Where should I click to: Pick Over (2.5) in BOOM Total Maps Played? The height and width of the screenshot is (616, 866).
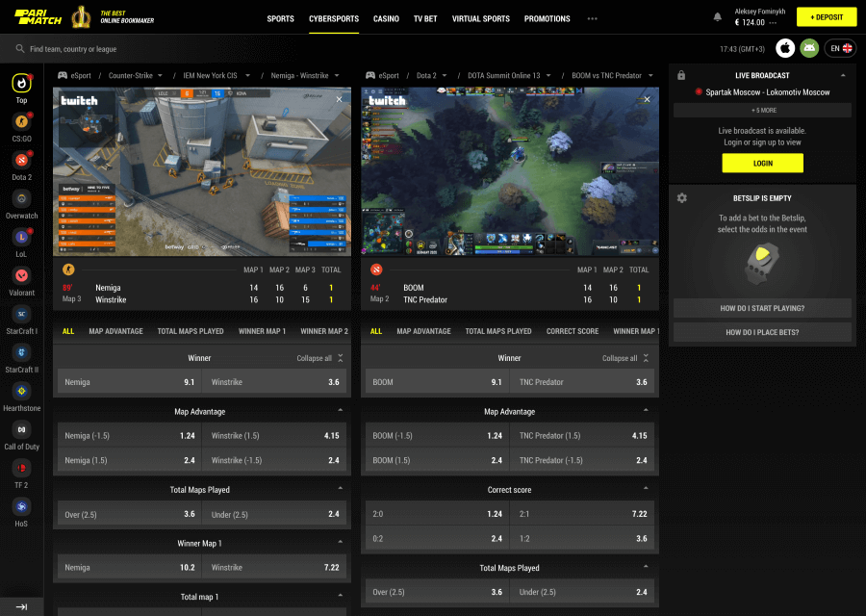[437, 592]
